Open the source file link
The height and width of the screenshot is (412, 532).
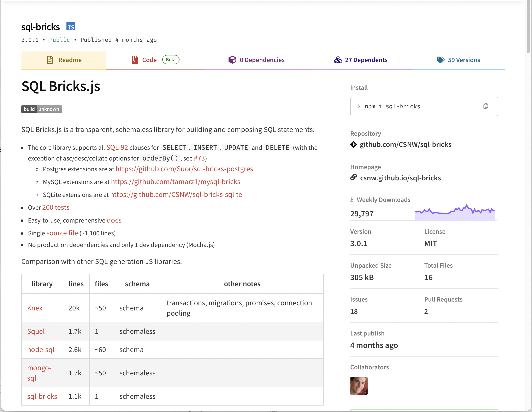[x=62, y=233]
